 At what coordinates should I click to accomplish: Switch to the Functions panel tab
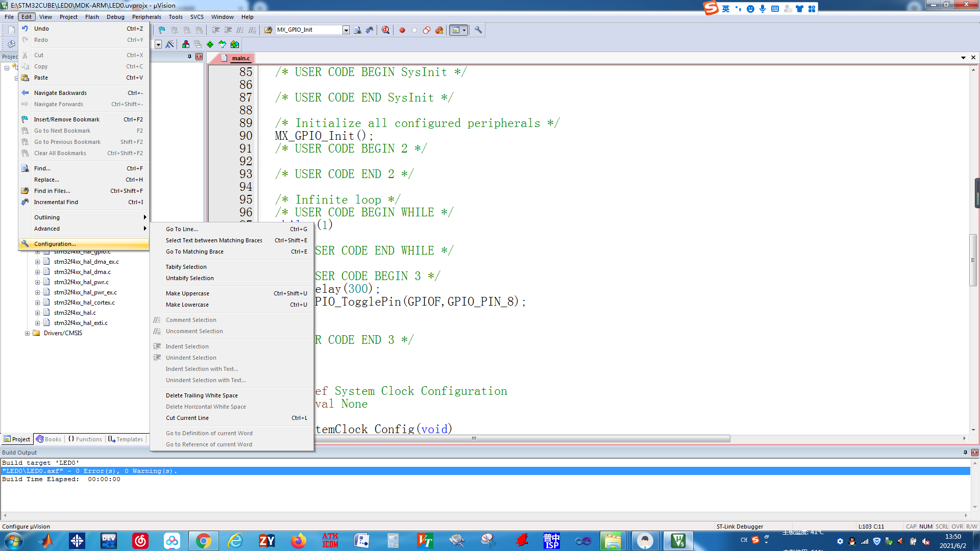tap(85, 439)
